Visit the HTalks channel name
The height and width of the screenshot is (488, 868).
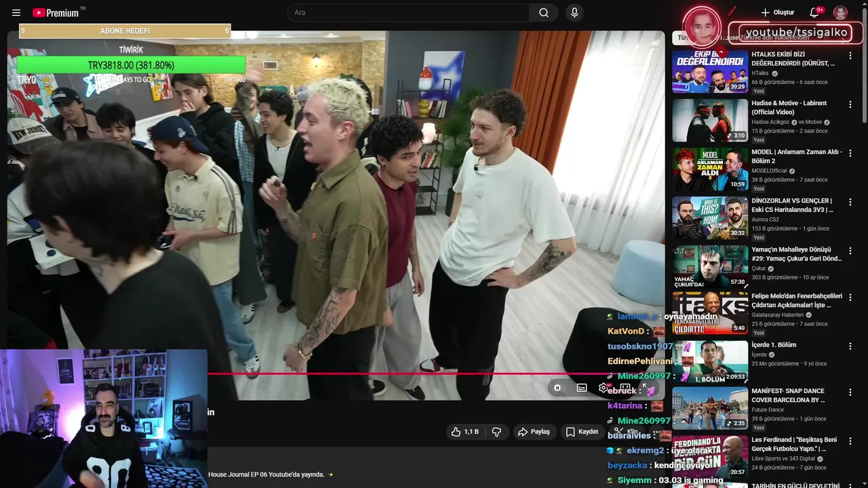(760, 73)
